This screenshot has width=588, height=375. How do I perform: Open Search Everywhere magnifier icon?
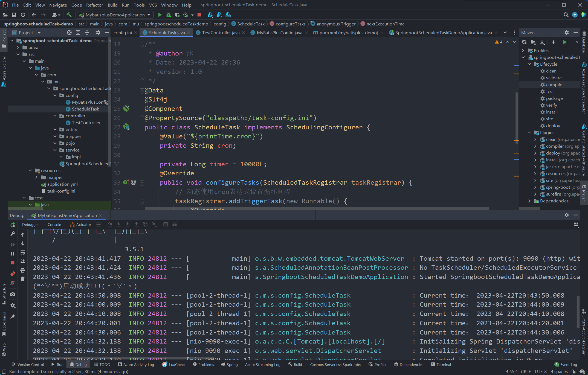(566, 15)
